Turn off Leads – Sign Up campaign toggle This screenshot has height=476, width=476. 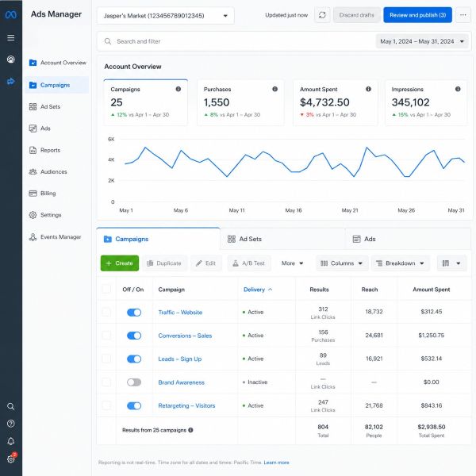(x=134, y=359)
